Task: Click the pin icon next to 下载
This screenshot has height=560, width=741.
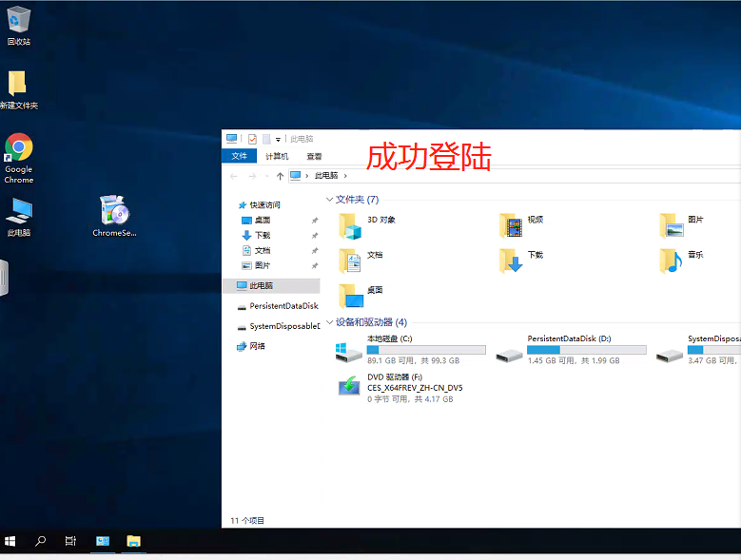Action: 315,236
